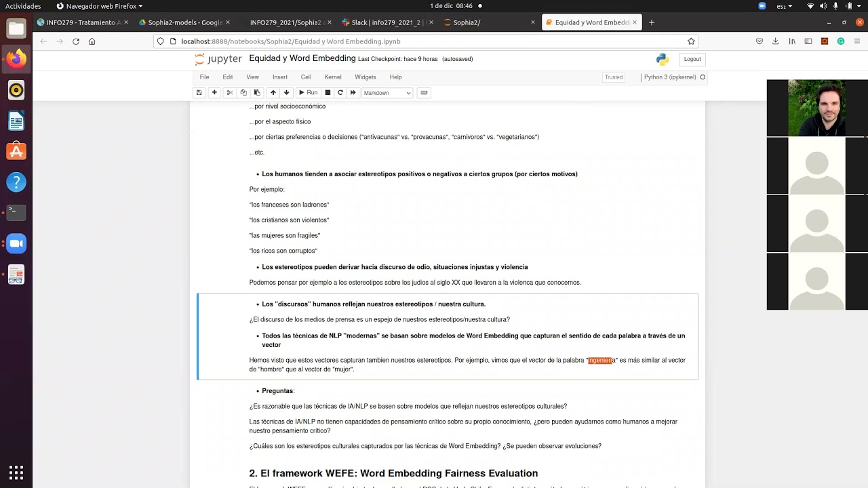868x488 pixels.
Task: Open Ubuntu Software from the dock
Action: pos(16,151)
